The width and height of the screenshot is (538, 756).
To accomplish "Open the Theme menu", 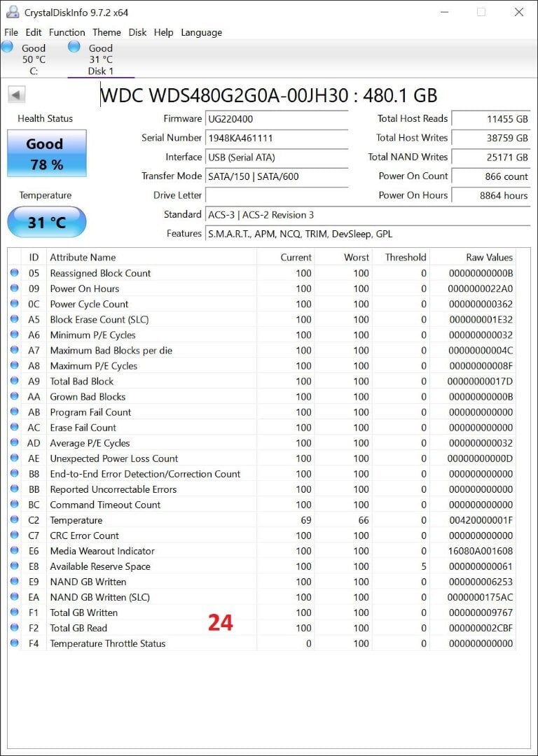I will click(106, 32).
